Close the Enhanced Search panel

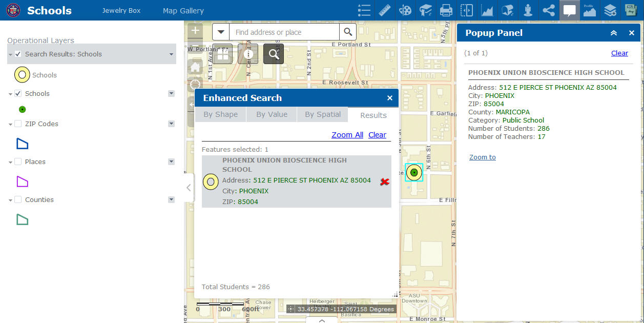pos(389,98)
